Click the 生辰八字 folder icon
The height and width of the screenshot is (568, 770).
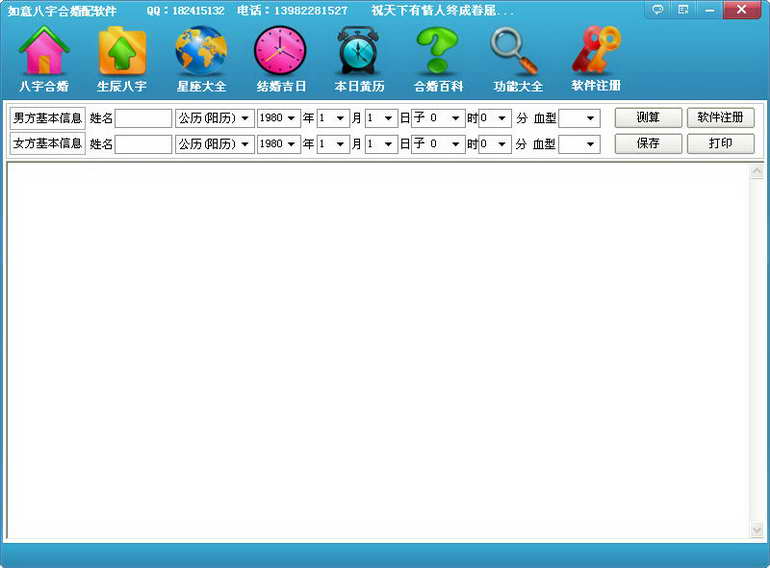point(122,52)
